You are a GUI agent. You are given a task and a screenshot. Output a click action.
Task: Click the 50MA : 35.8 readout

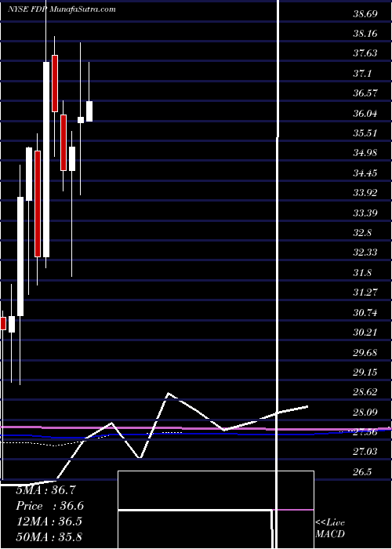[49, 536]
